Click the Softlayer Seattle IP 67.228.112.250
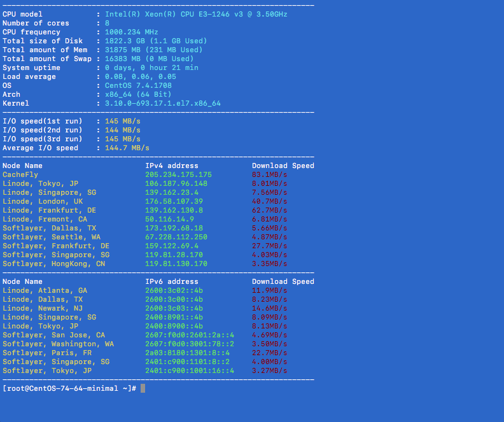The width and height of the screenshot is (504, 422). coord(176,237)
